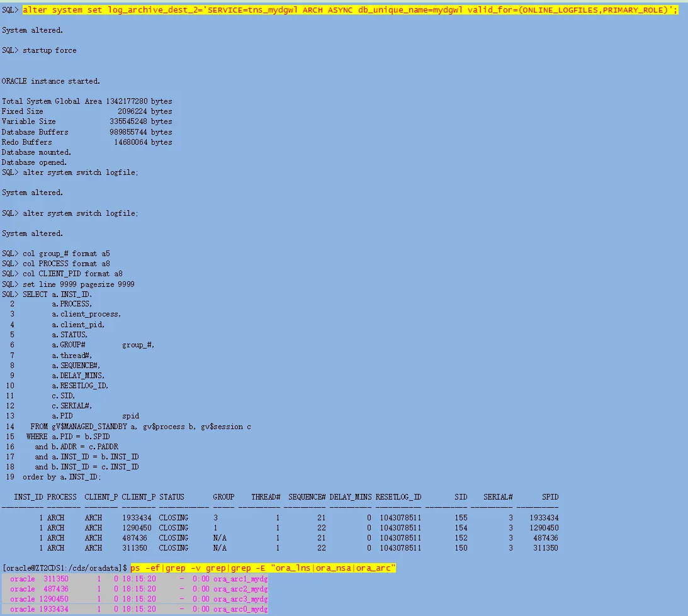This screenshot has height=616, width=688.
Task: Click the Database Buffers value 989855744
Action: pos(128,132)
